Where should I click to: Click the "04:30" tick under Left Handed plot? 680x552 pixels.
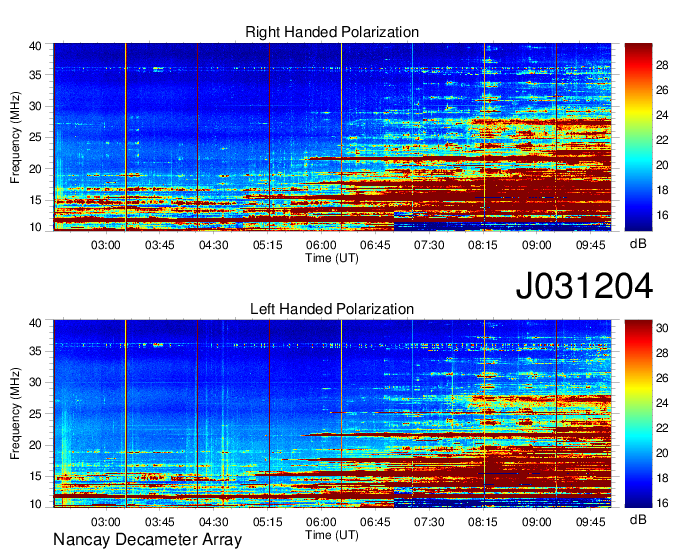(213, 522)
